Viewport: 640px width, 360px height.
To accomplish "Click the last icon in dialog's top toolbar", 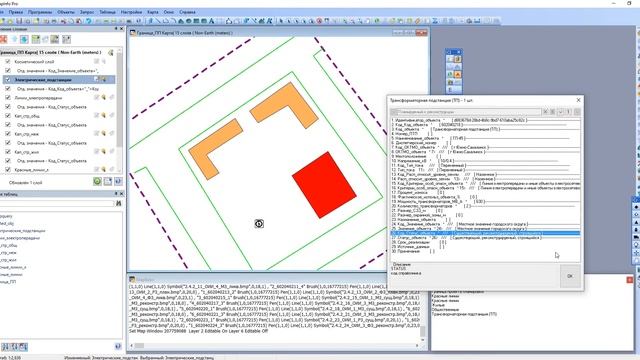I will tap(577, 111).
